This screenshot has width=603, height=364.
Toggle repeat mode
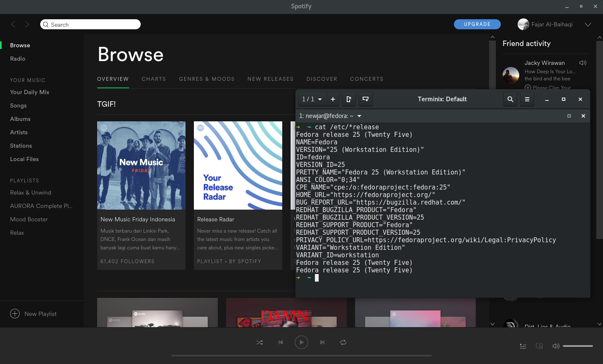pyautogui.click(x=343, y=342)
